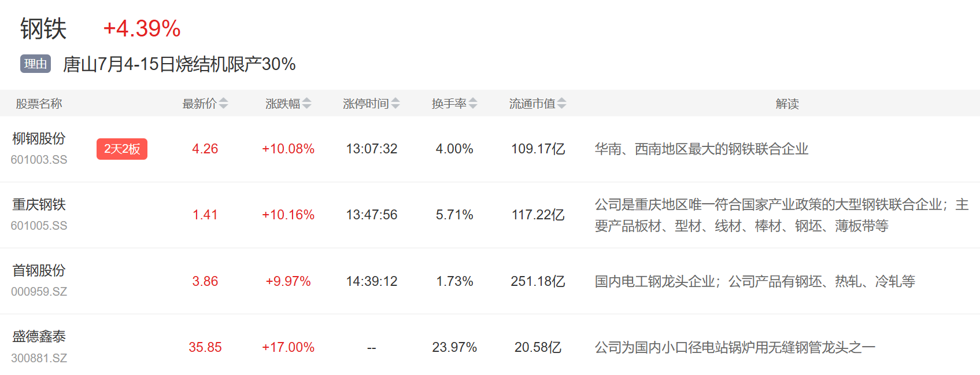Viewport: 980px width, 375px height.
Task: Sort by 最新价 column arrow icon
Action: click(x=223, y=104)
